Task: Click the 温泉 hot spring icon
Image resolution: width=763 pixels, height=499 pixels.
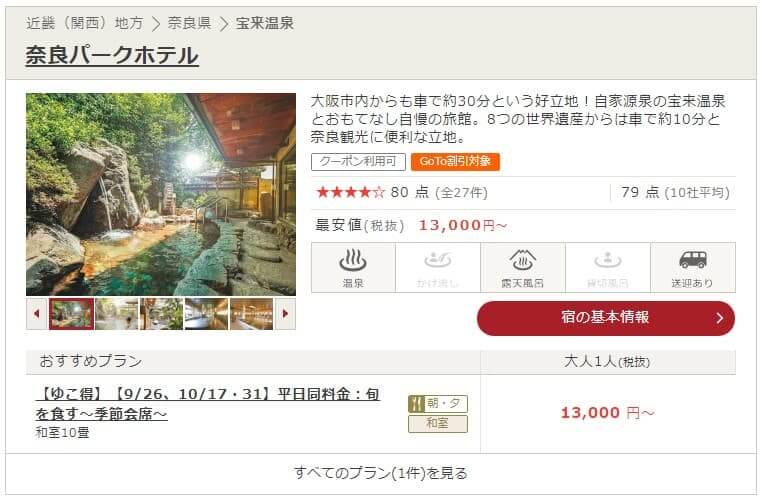Action: coord(353,267)
